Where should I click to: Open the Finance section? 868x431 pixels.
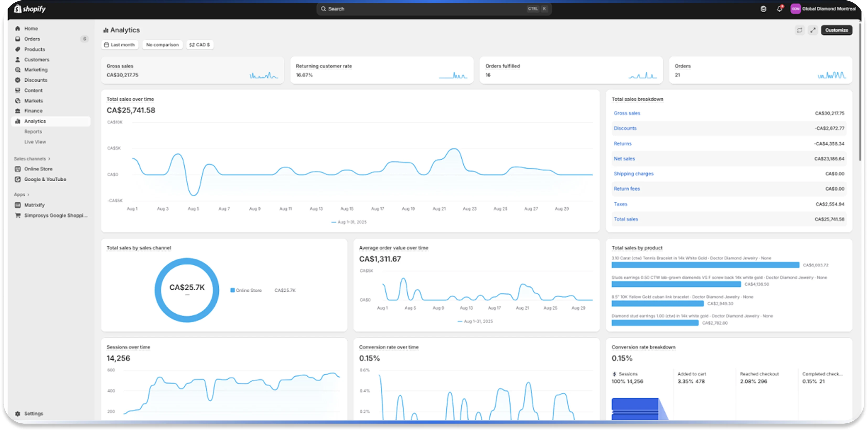(x=33, y=111)
